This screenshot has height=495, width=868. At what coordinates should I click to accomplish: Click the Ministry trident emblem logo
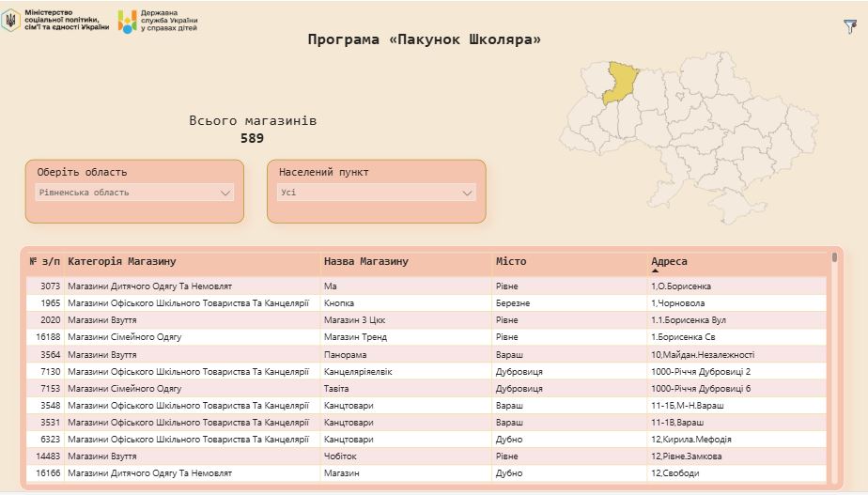point(11,21)
